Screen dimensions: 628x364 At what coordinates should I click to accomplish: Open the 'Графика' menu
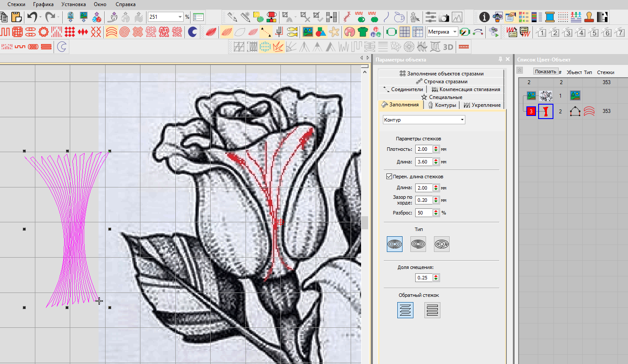43,4
